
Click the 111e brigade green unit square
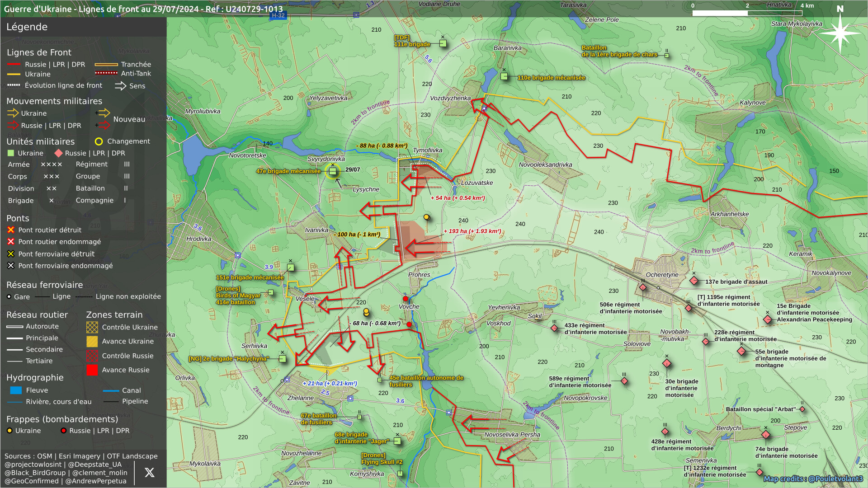443,44
